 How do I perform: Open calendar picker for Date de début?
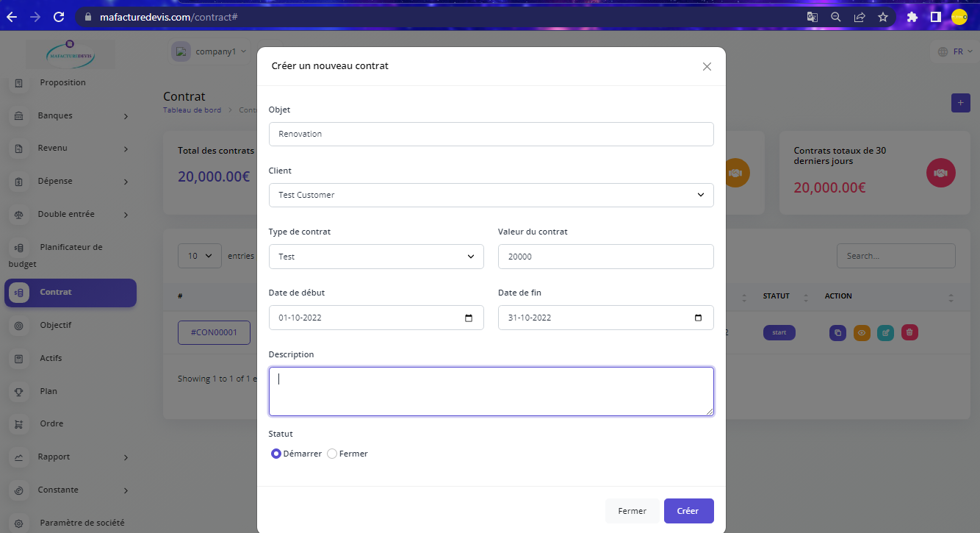469,318
